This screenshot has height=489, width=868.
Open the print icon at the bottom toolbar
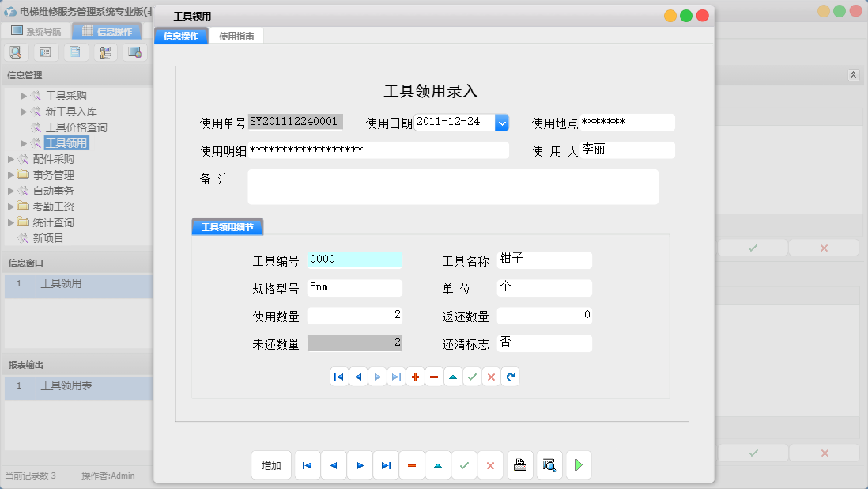click(x=520, y=465)
